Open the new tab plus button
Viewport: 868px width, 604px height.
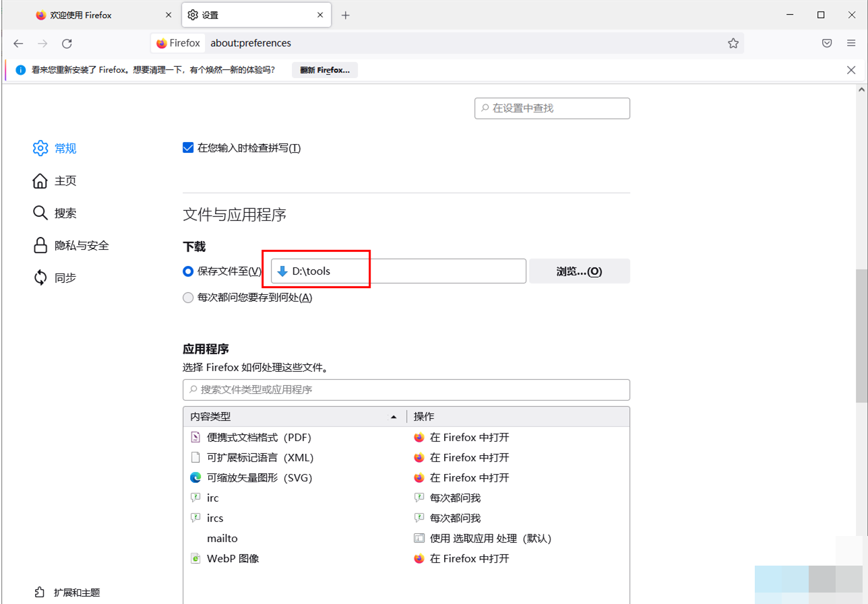pos(346,15)
